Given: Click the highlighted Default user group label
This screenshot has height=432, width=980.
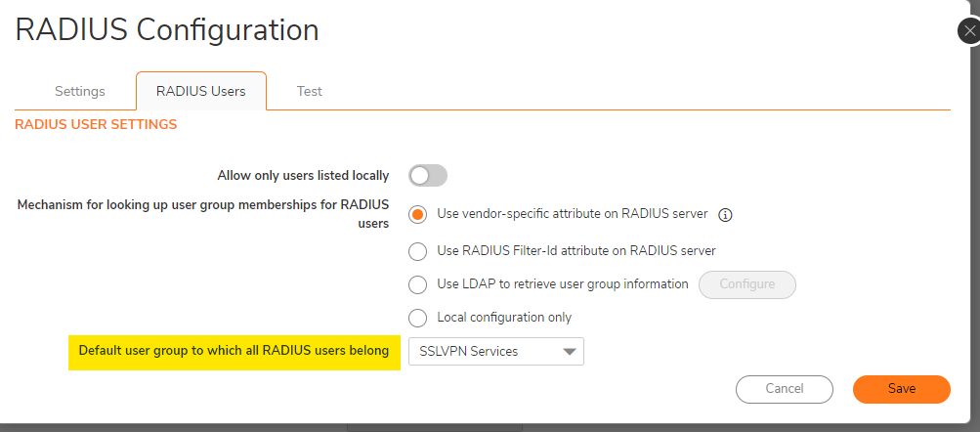Looking at the screenshot, I should point(234,351).
